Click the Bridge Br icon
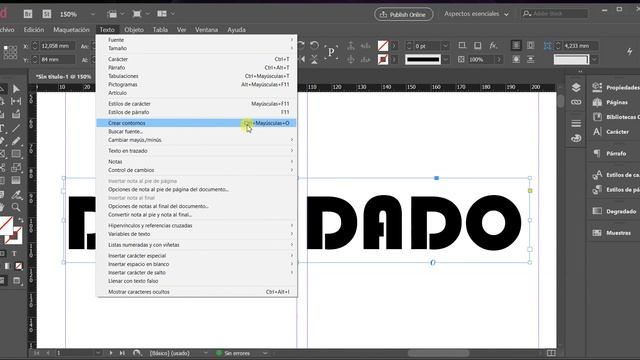The image size is (640, 360). 28,14
